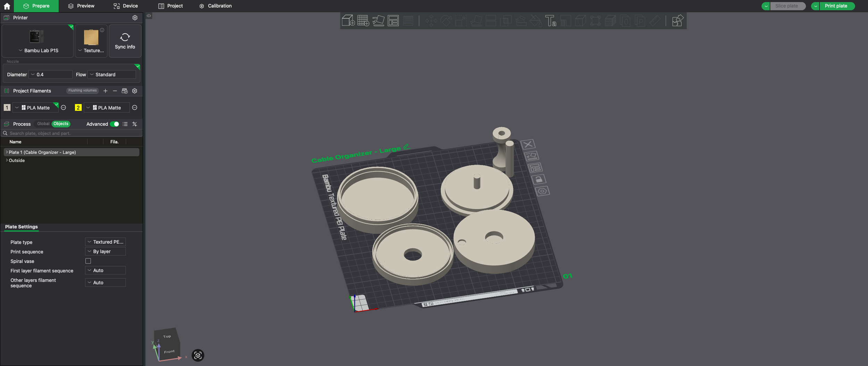Image resolution: width=868 pixels, height=366 pixels.
Task: Switch to the Preview tab
Action: [x=81, y=6]
